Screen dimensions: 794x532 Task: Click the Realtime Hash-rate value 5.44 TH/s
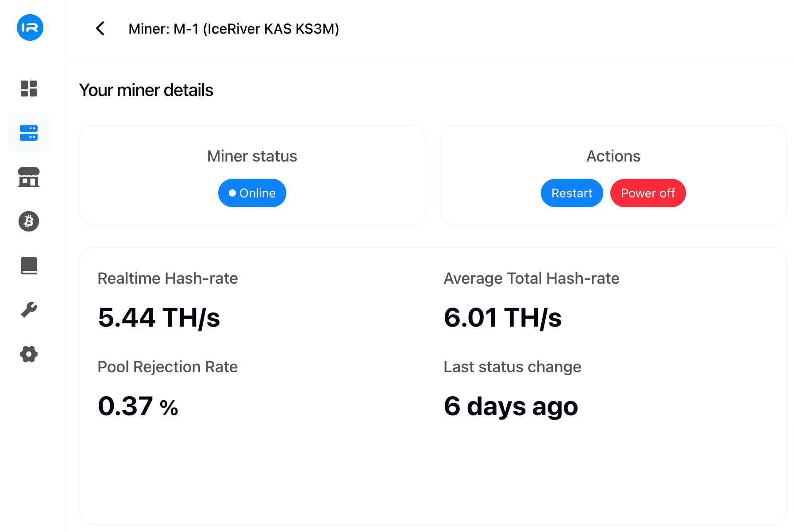click(159, 318)
